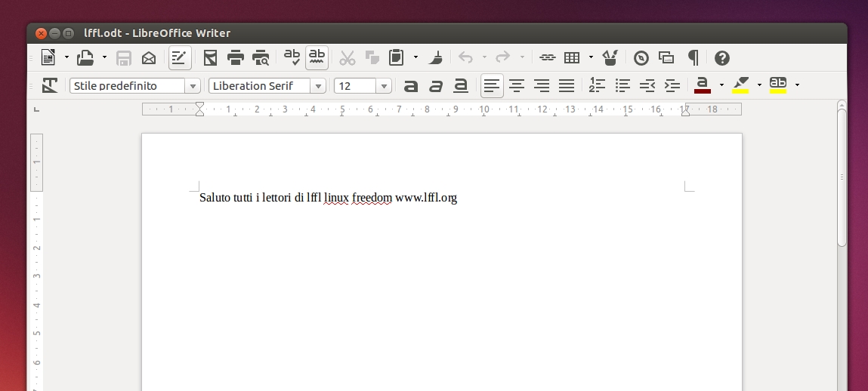868x391 pixels.
Task: Toggle Bold formatting
Action: (x=411, y=86)
